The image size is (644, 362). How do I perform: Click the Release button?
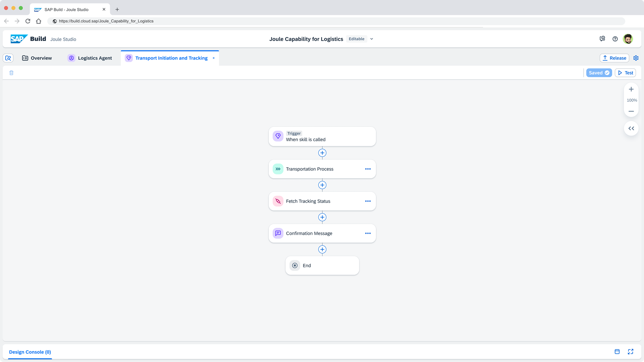(614, 58)
